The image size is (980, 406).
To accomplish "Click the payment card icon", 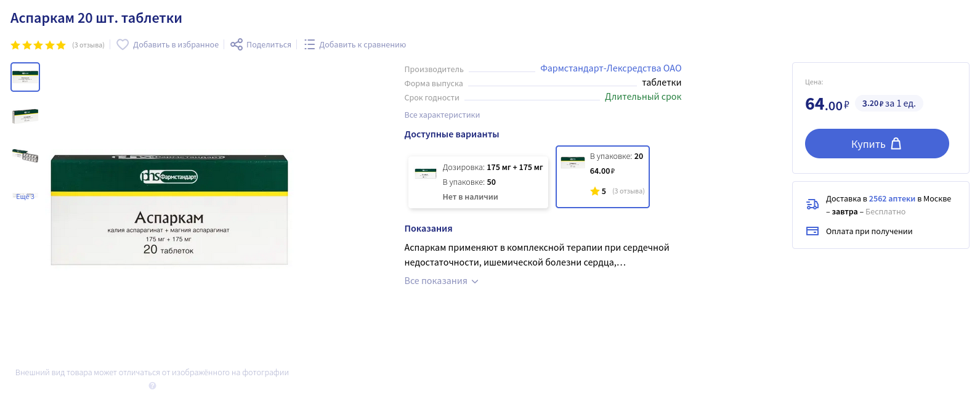I will 812,231.
